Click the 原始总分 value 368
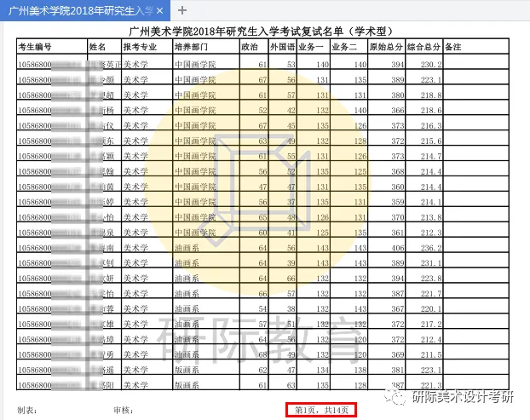This screenshot has height=420, width=530. (398, 171)
